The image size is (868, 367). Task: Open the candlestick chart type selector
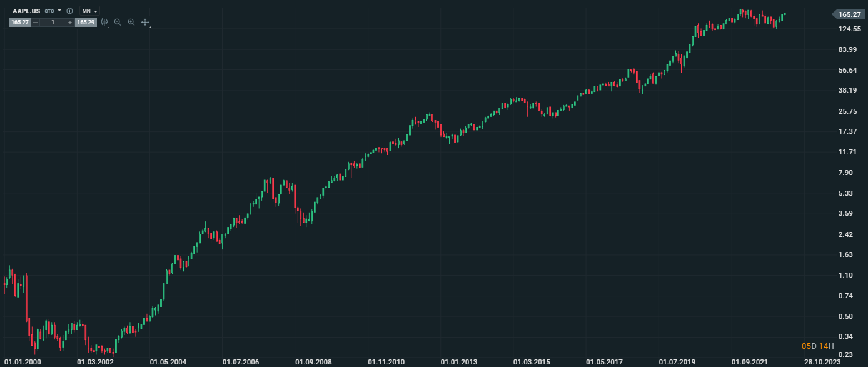[x=104, y=23]
